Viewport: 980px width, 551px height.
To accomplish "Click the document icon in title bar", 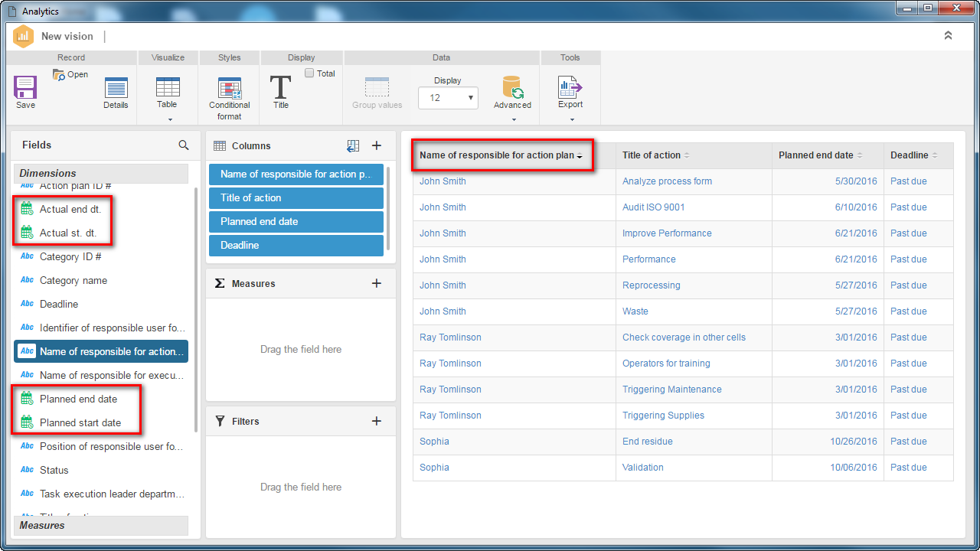I will [11, 11].
